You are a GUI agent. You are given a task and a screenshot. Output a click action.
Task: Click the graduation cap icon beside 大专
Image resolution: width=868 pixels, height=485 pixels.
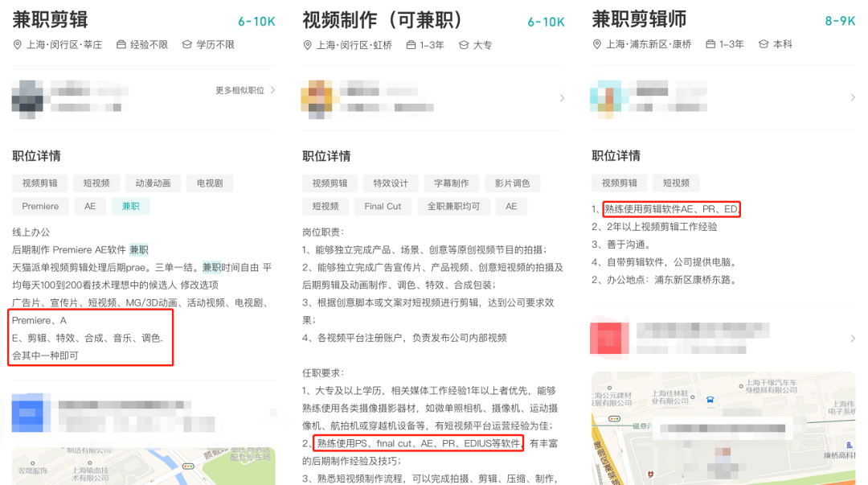pos(464,45)
